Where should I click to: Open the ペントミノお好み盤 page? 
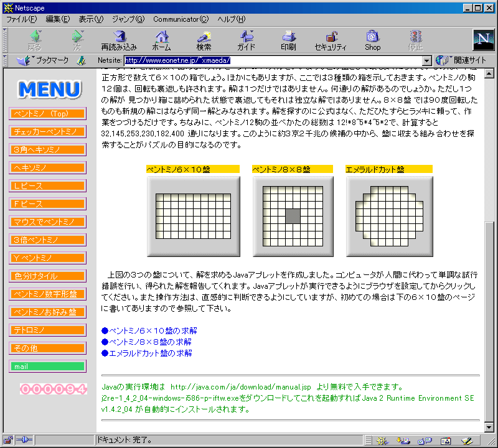coord(48,312)
